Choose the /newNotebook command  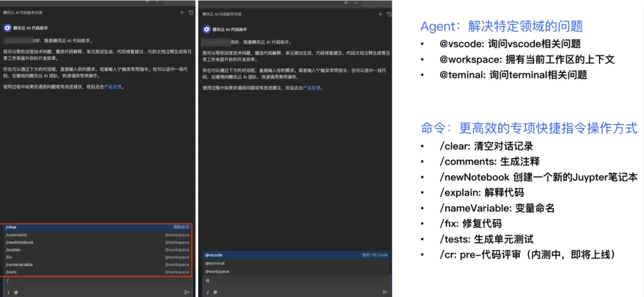click(97, 242)
